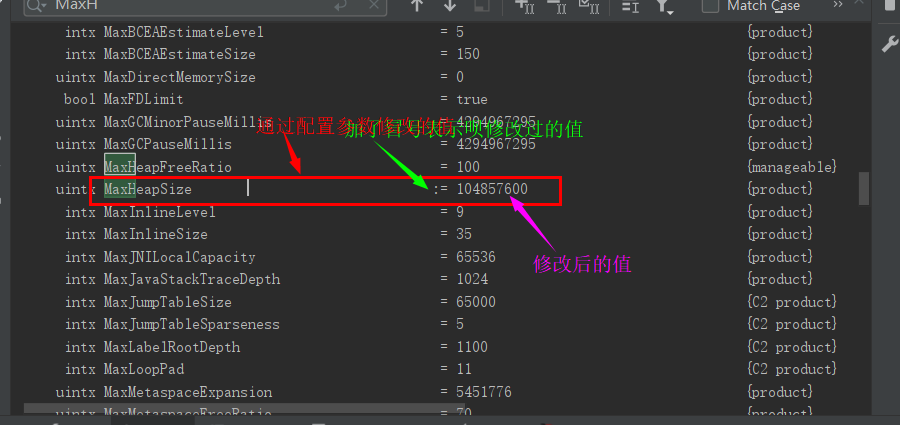Click the vertical scrollbar thumb

864,188
